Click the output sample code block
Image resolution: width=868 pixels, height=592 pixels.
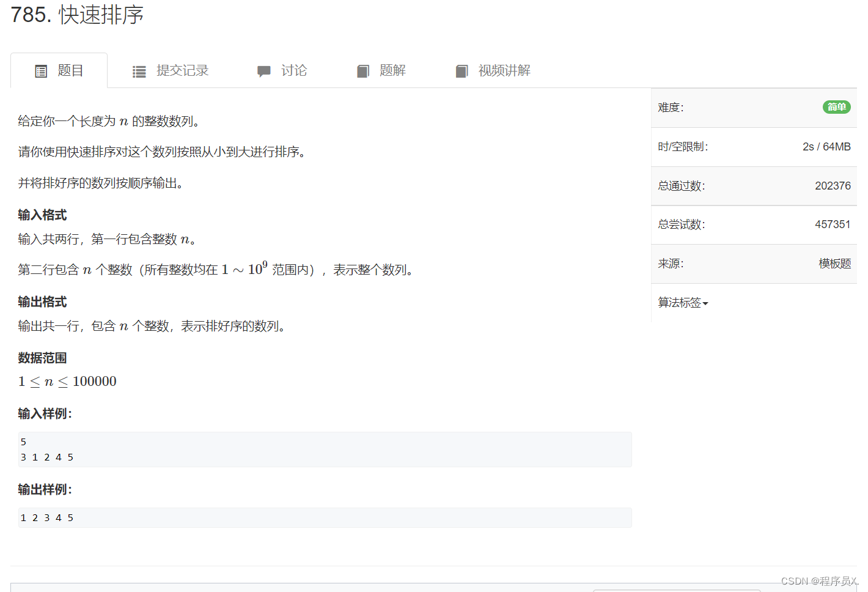point(324,517)
